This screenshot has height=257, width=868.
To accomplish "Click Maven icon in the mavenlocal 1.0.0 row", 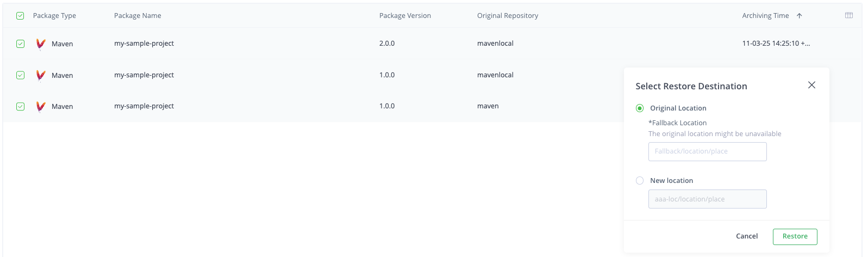I will tap(41, 75).
